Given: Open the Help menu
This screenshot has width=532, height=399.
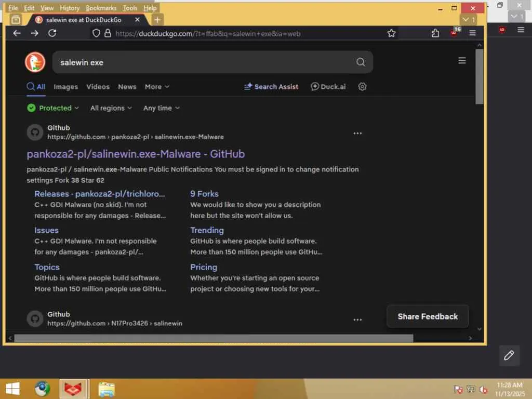Looking at the screenshot, I should [150, 8].
